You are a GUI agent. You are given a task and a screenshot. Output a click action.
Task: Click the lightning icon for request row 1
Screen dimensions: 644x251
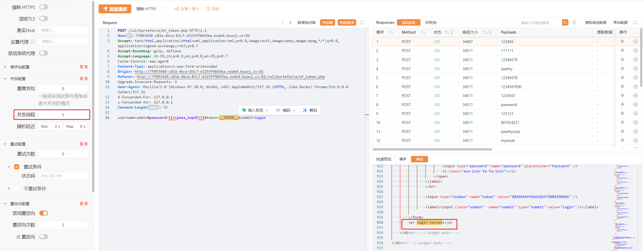coord(622,41)
